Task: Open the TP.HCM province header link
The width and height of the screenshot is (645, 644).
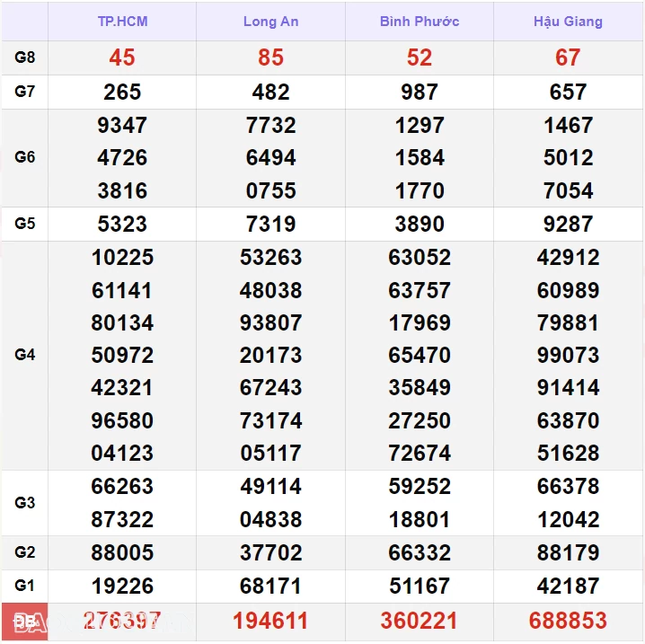Action: 122,22
